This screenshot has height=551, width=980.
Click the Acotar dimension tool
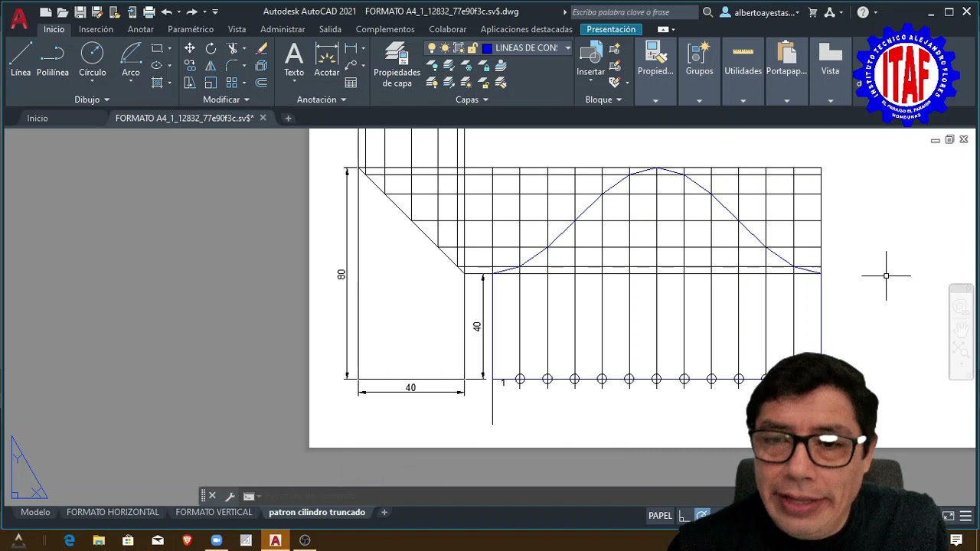click(x=327, y=60)
